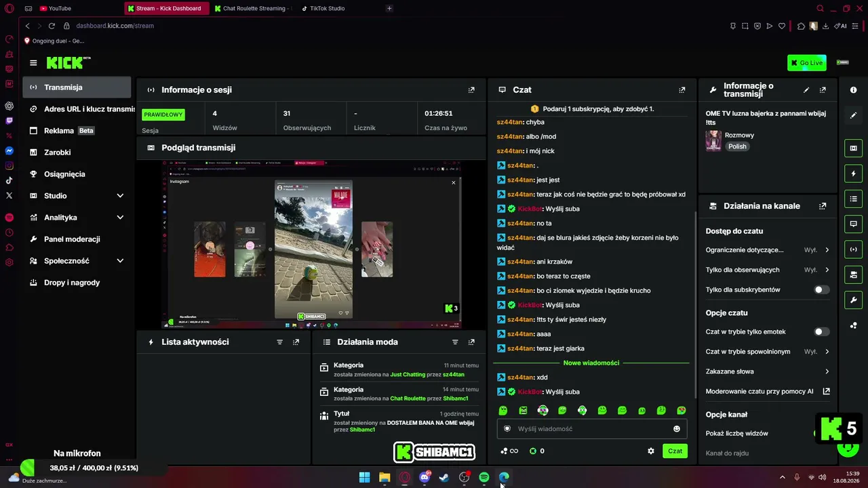The image size is (868, 488).
Task: Click the Wyślij wiadomość input field
Action: (x=591, y=429)
